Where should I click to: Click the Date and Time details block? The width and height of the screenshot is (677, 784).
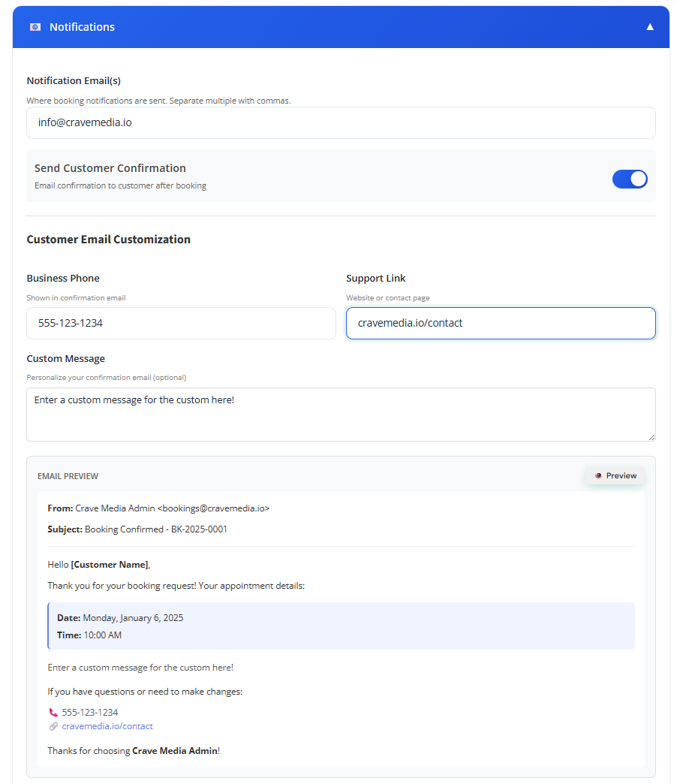click(x=341, y=626)
